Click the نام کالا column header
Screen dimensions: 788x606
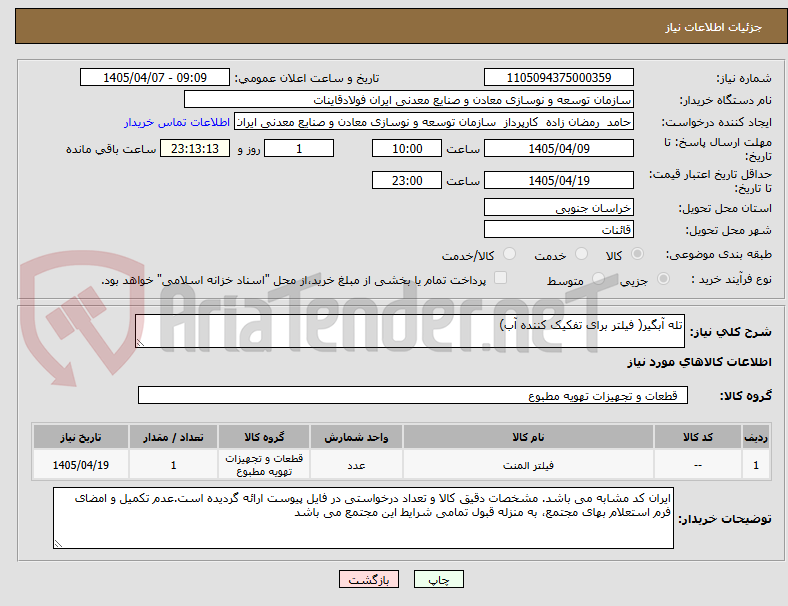(528, 437)
